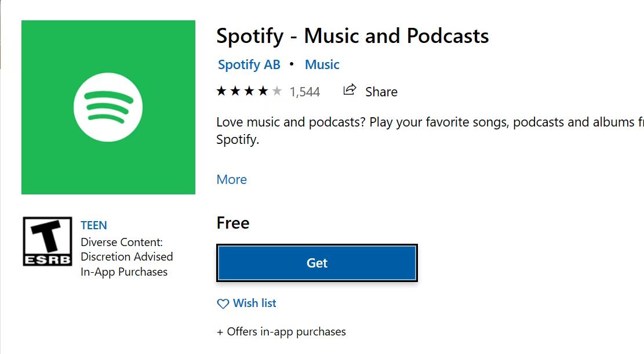Click the Spotify - Music and Podcasts title
Image resolution: width=644 pixels, height=354 pixels.
tap(352, 36)
